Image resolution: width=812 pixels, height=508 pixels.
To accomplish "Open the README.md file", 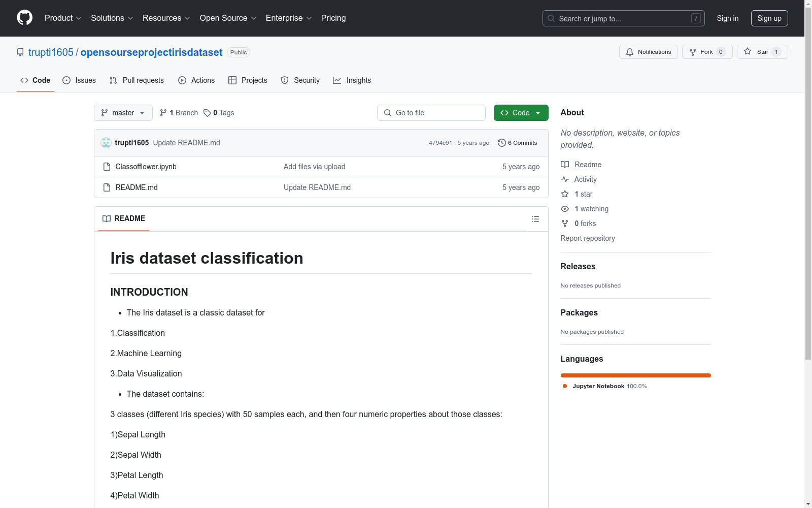I will tap(137, 187).
